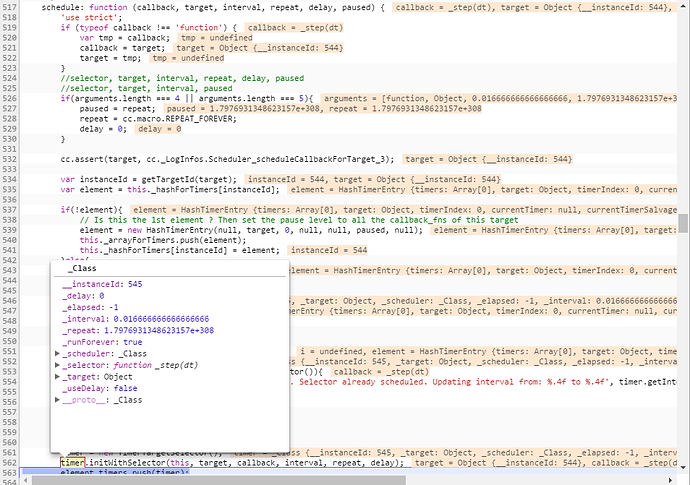Click line number 541 in the gutter

10,250
